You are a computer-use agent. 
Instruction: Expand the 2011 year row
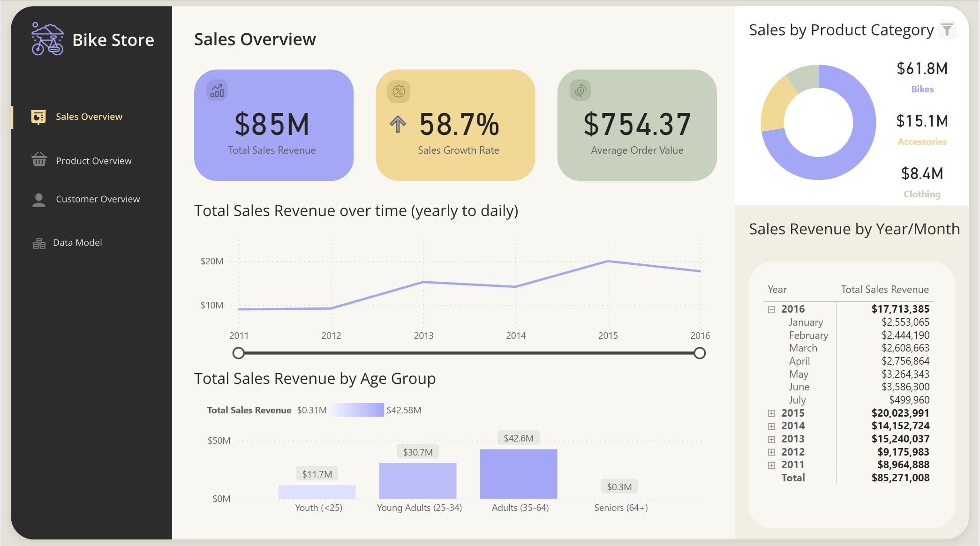coord(771,465)
